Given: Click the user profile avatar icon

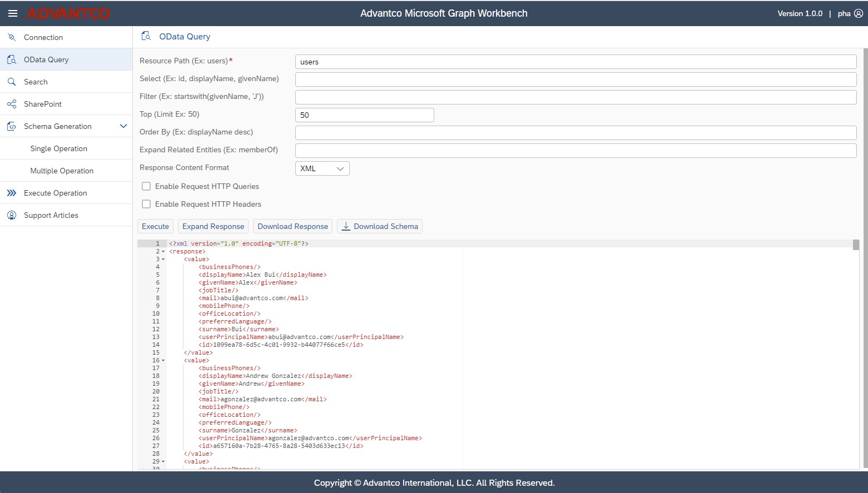Looking at the screenshot, I should [859, 13].
